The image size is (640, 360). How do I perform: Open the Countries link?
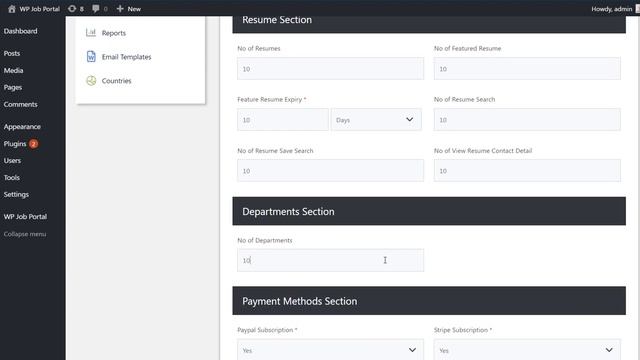pyautogui.click(x=117, y=81)
